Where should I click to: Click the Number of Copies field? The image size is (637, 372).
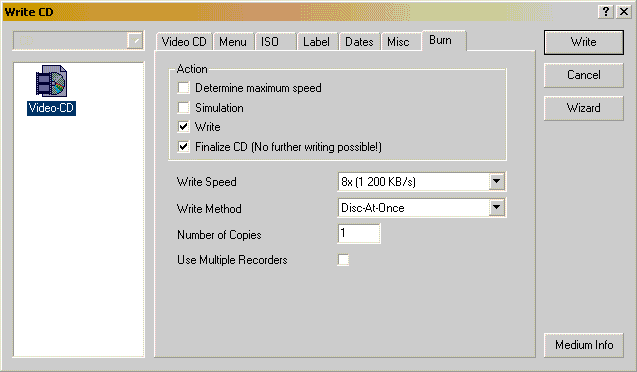click(x=359, y=234)
